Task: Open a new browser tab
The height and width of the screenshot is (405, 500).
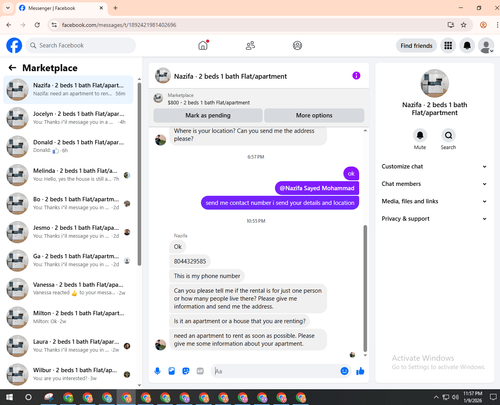Action: (x=115, y=8)
